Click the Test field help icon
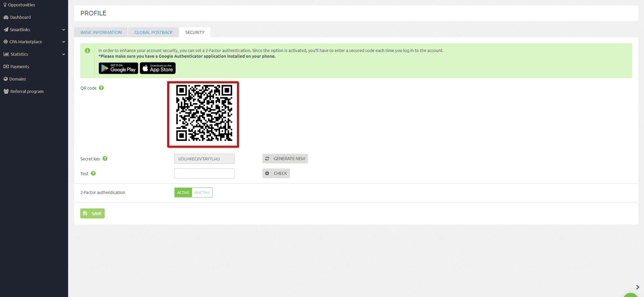Screen dimensions: 644x297 pos(93,174)
